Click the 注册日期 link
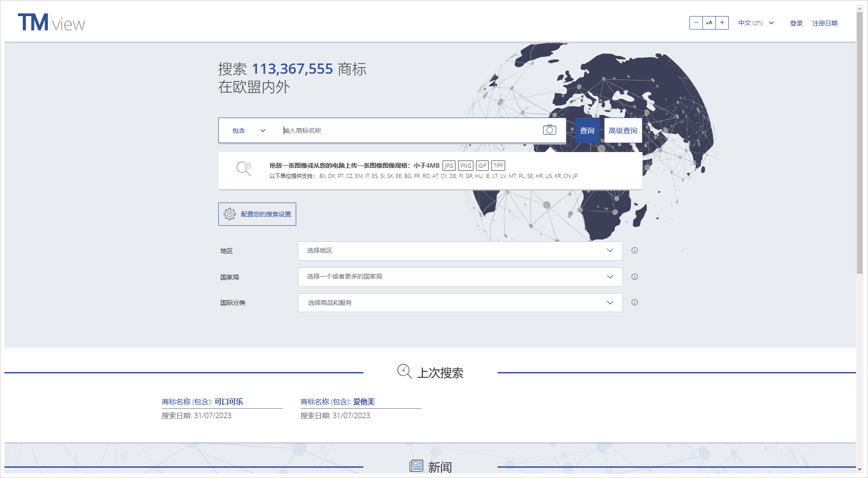The image size is (868, 478). 825,23
